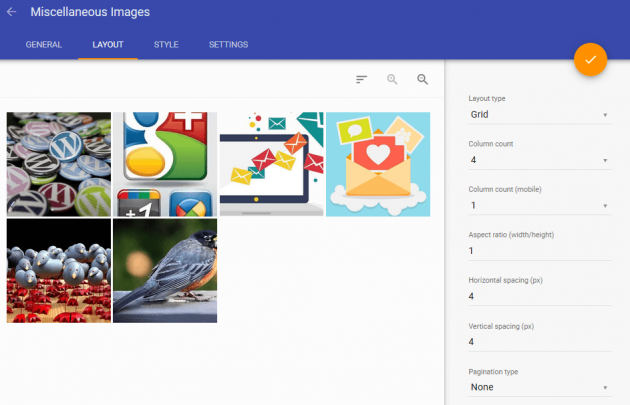Expand Column count (mobile) dropdown
The image size is (630, 405).
pos(540,205)
